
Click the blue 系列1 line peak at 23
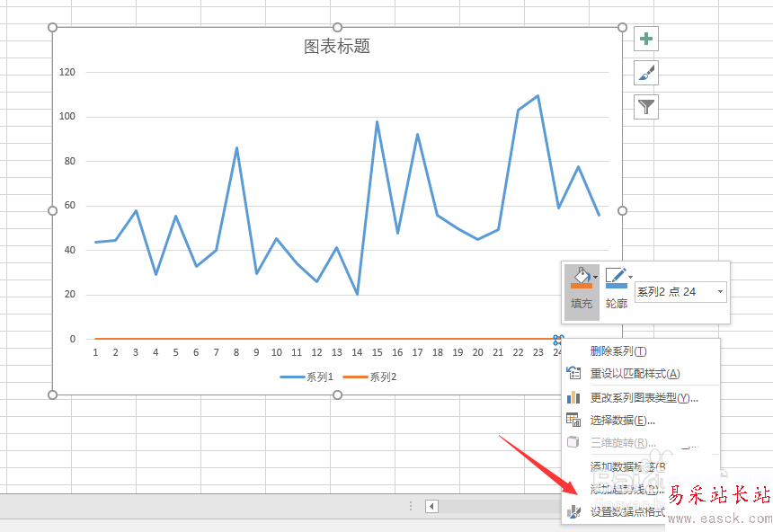pos(538,96)
